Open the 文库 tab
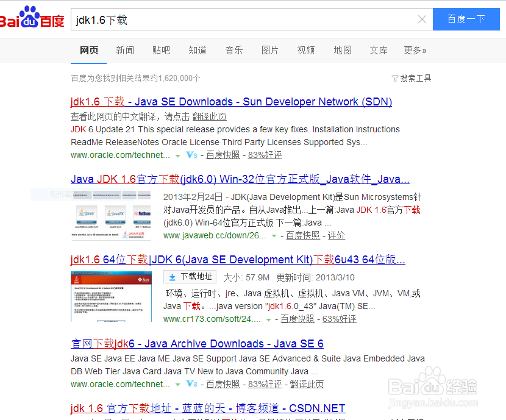The width and height of the screenshot is (506, 420). [x=378, y=51]
